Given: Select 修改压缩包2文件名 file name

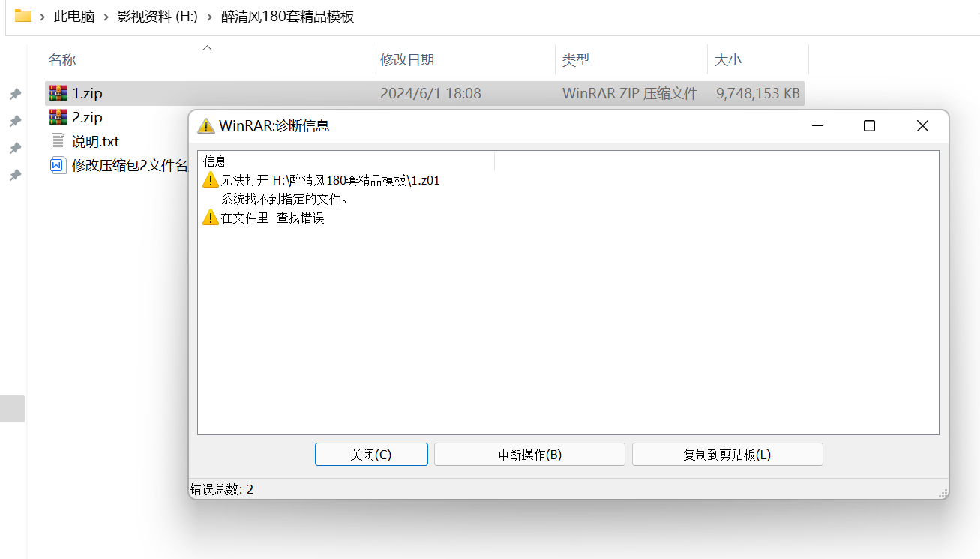Looking at the screenshot, I should pos(130,166).
